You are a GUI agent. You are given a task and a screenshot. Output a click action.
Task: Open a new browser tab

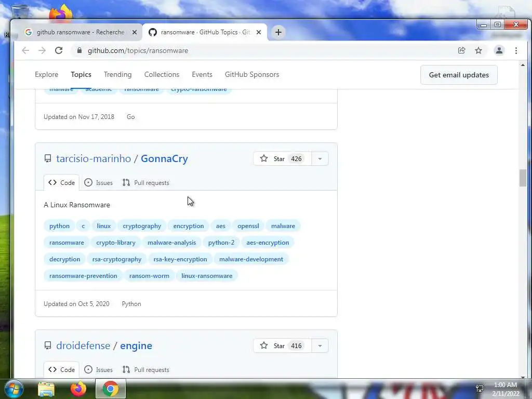(x=278, y=32)
